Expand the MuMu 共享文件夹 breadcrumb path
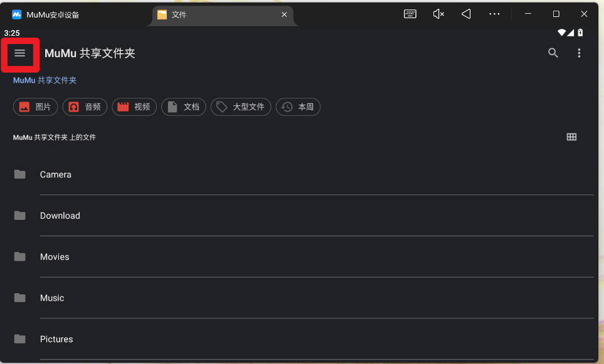Viewport: 604px width, 364px height. coord(44,80)
